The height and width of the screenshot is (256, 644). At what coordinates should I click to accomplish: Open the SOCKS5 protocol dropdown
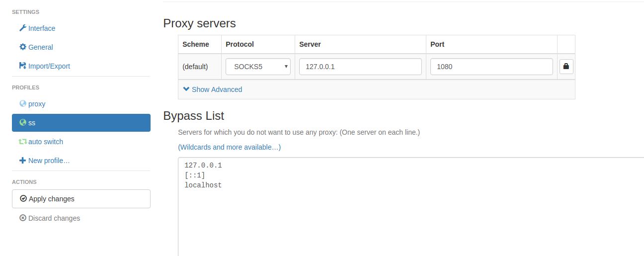(x=258, y=67)
